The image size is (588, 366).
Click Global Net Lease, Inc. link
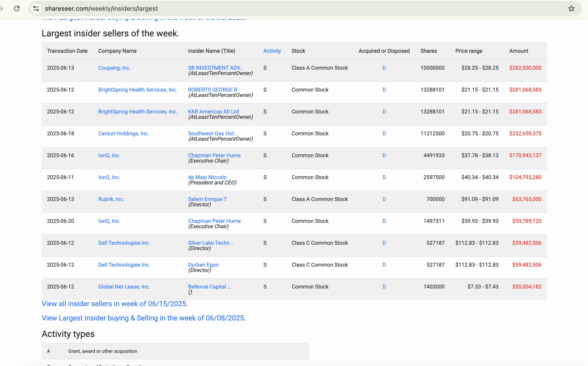coord(124,287)
